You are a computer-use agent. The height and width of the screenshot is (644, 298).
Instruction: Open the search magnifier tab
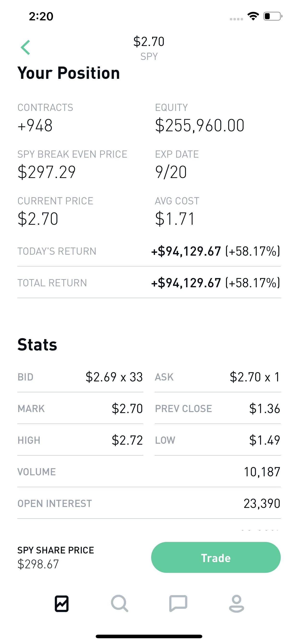tap(120, 604)
